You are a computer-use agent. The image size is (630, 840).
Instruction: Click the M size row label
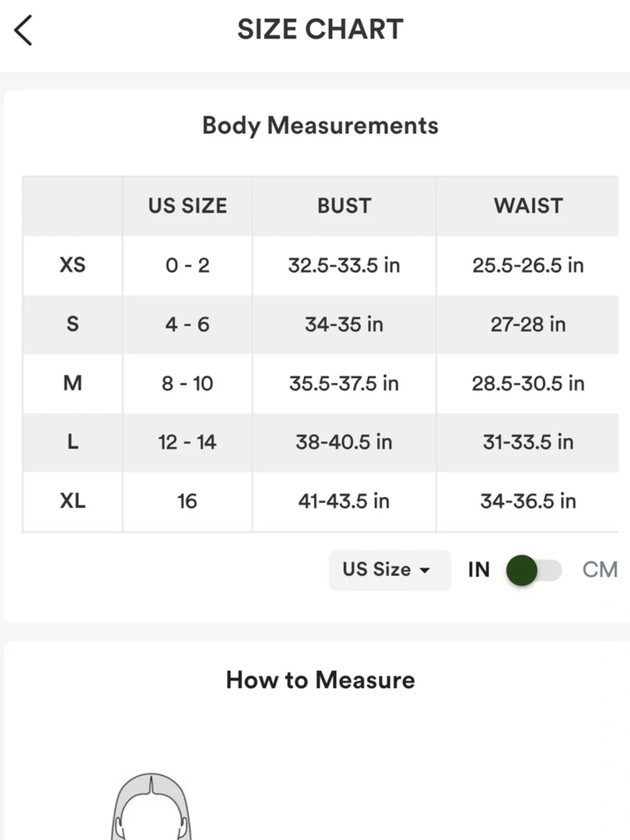[x=72, y=383]
